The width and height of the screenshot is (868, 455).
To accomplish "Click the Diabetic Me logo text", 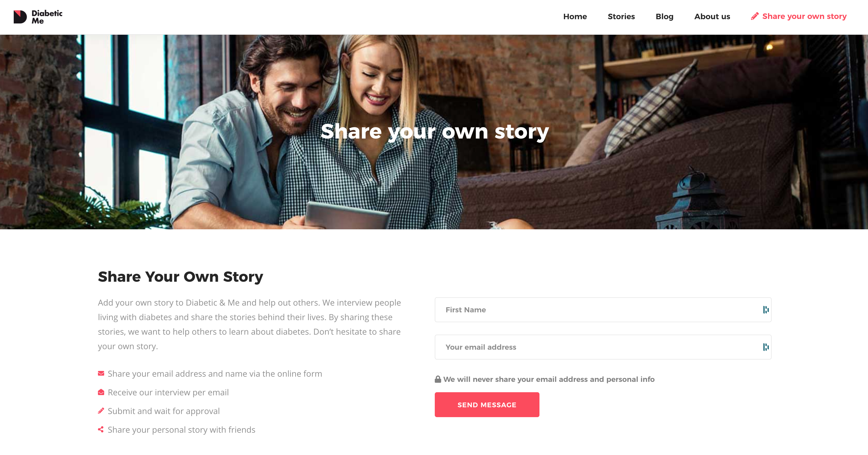I will [47, 17].
